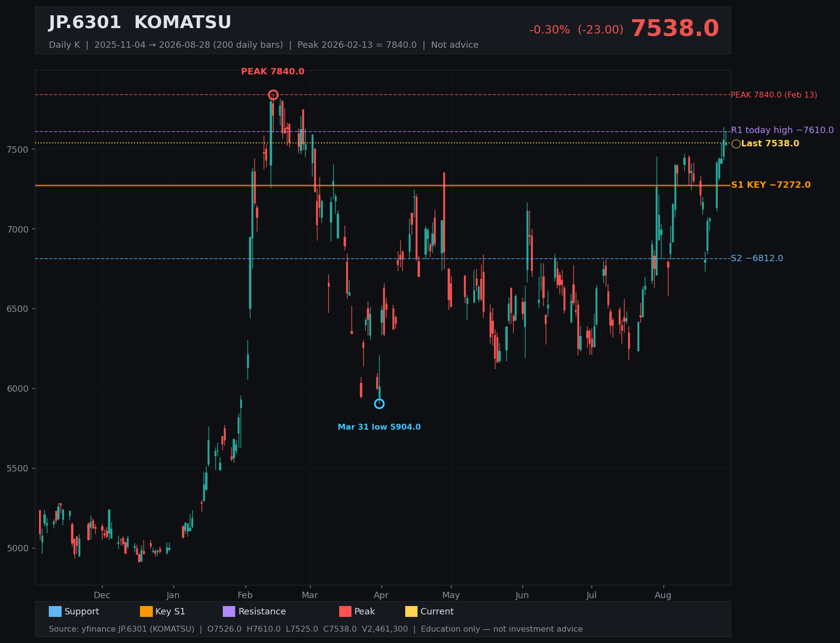Click the 'Mar' x-axis label
Screen dimensions: 840x643
(310, 595)
